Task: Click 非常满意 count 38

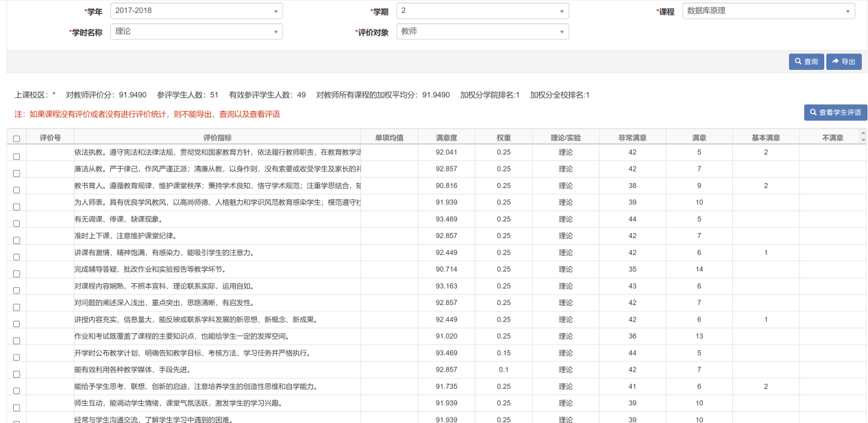Action: [x=632, y=186]
